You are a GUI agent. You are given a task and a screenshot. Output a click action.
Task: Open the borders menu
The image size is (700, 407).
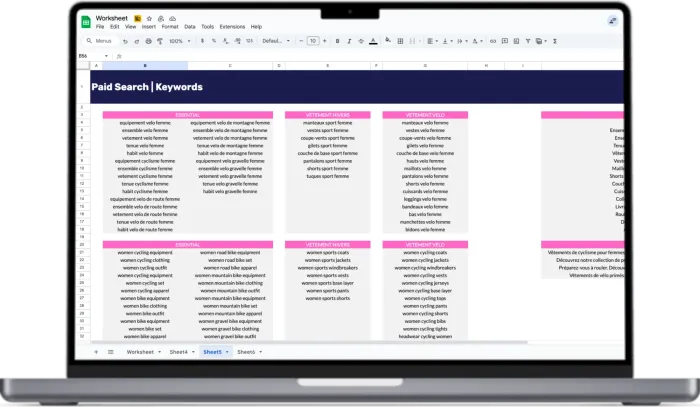pyautogui.click(x=400, y=41)
